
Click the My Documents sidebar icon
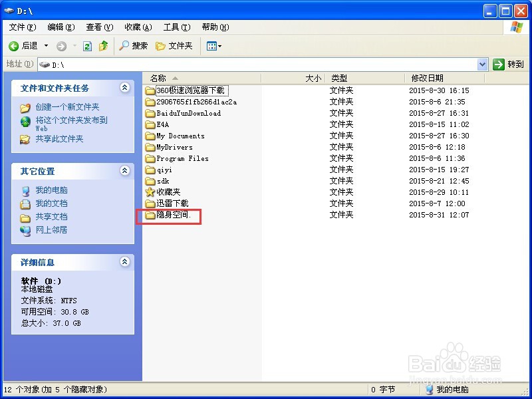pyautogui.click(x=25, y=204)
